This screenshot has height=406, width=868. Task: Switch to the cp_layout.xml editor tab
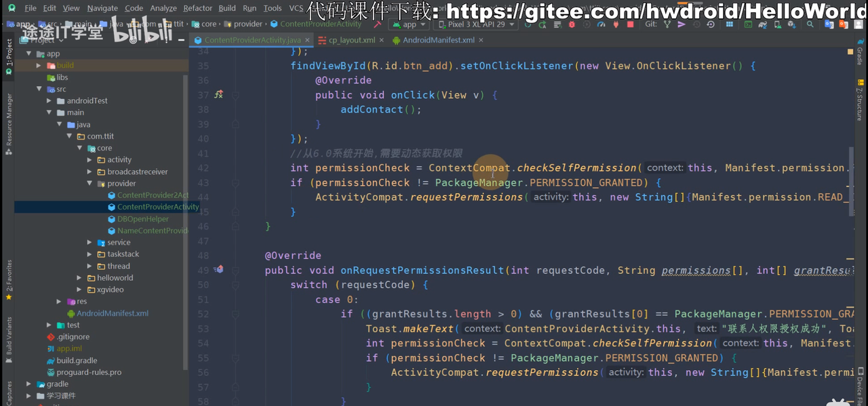click(x=351, y=40)
